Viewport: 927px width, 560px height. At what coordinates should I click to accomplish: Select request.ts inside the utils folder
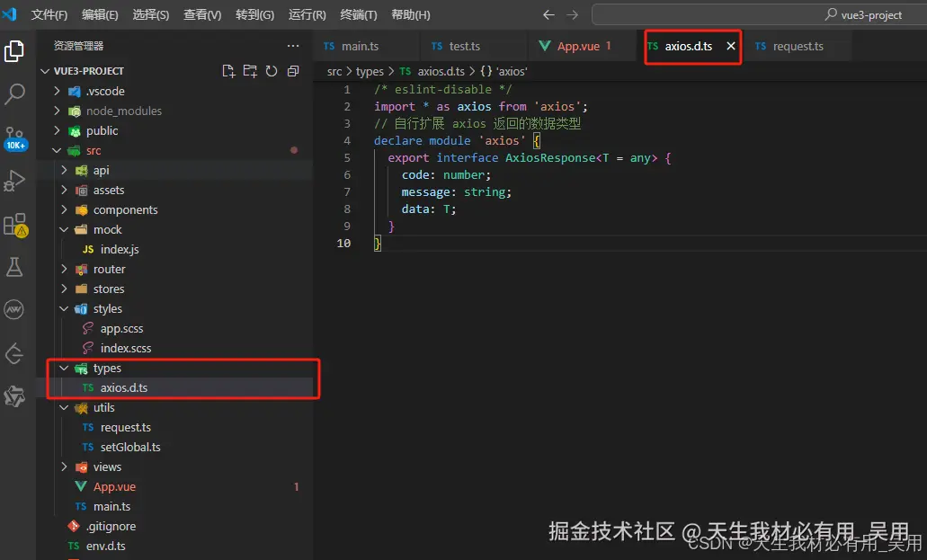tap(126, 427)
